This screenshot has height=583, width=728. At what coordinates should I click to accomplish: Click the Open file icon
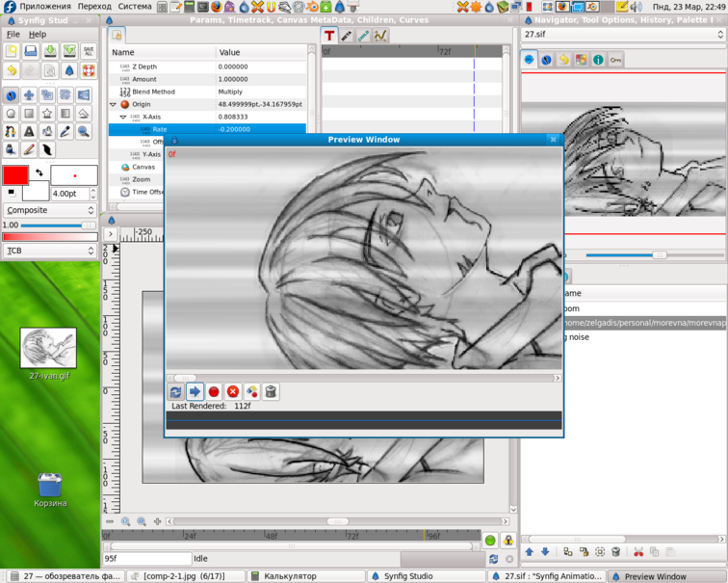pos(31,51)
